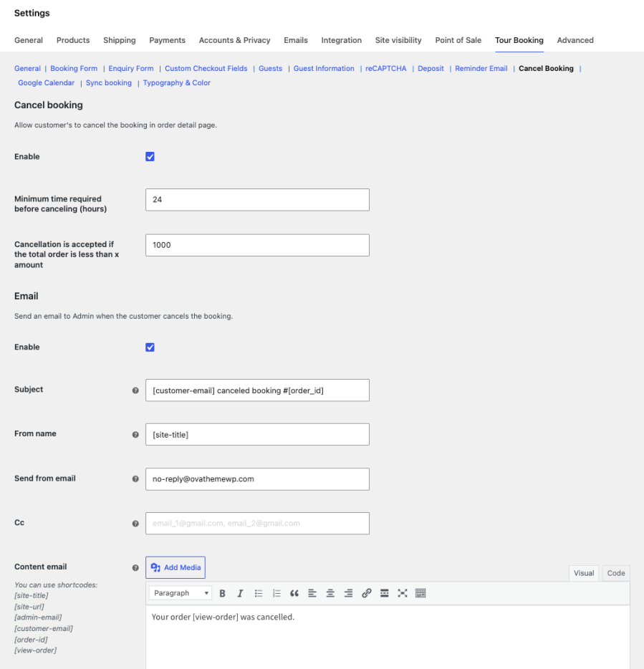Show help tooltip for From name
The width and height of the screenshot is (644, 669).
(135, 435)
